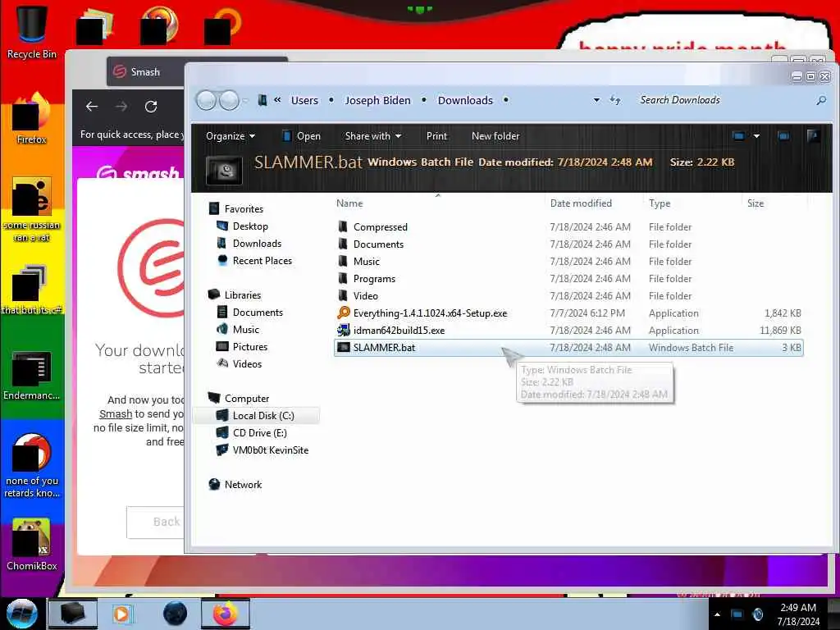Create a New folder from the toolbar

495,136
